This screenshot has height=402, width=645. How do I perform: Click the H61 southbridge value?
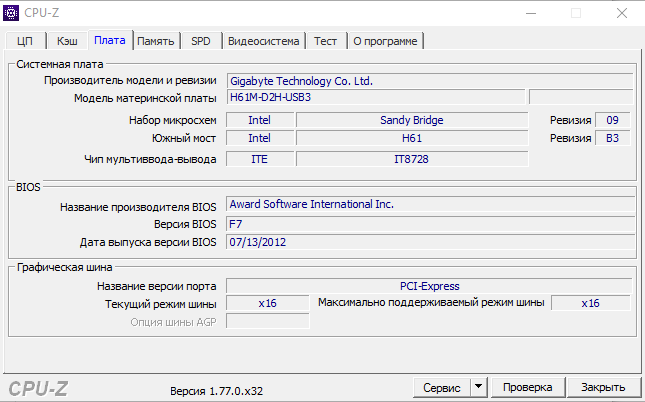point(412,138)
